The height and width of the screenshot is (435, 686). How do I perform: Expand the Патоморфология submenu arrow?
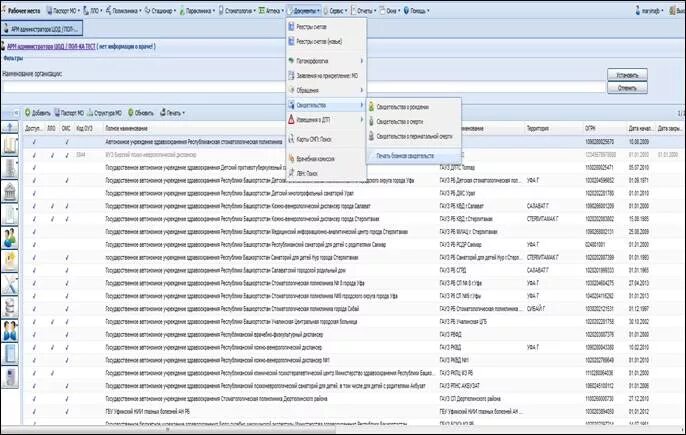coord(362,61)
